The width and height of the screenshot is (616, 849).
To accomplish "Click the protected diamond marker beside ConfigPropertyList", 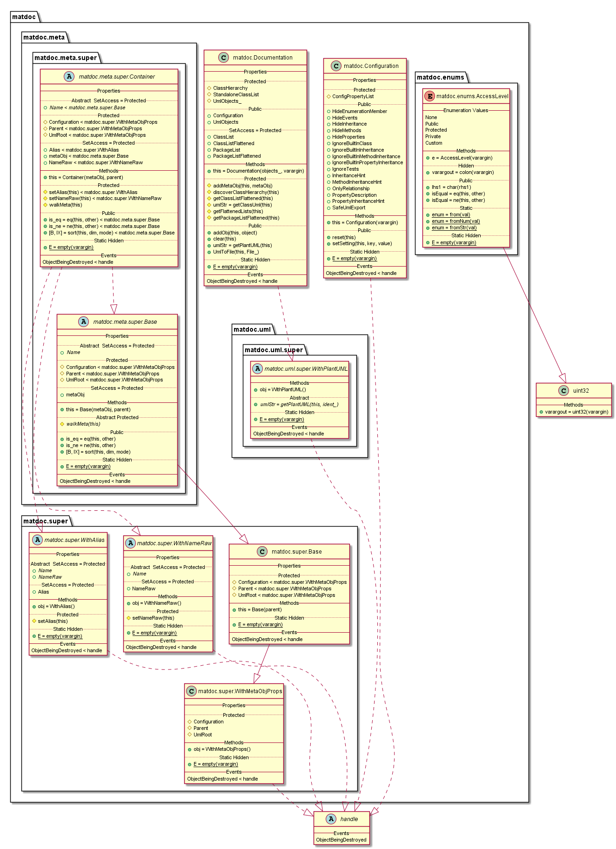I will [x=328, y=97].
